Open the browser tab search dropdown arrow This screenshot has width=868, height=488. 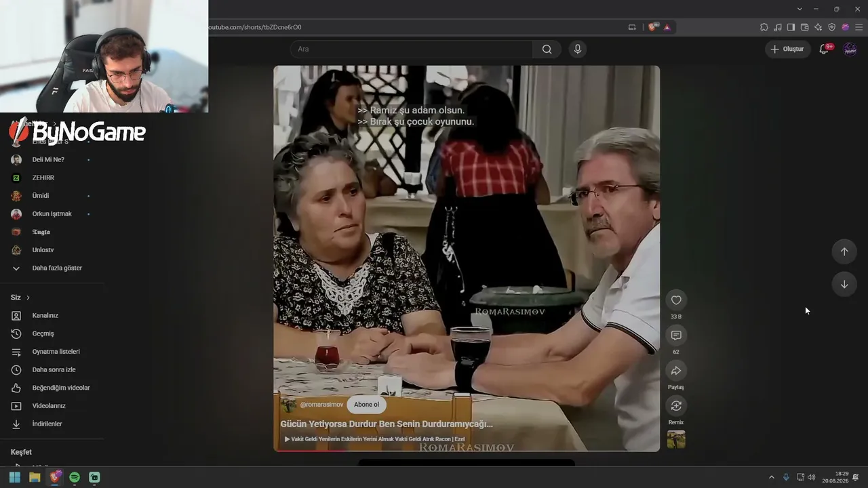coord(800,9)
